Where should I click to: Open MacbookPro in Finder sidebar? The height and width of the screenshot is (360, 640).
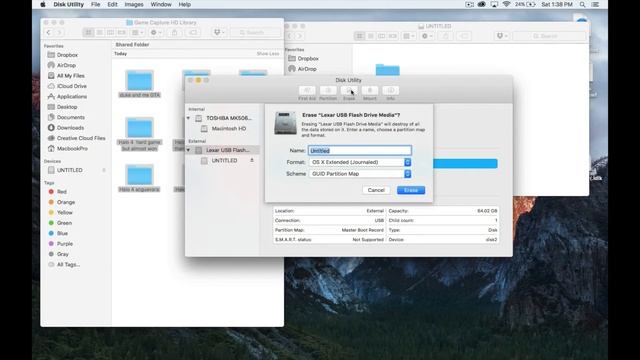pyautogui.click(x=72, y=149)
